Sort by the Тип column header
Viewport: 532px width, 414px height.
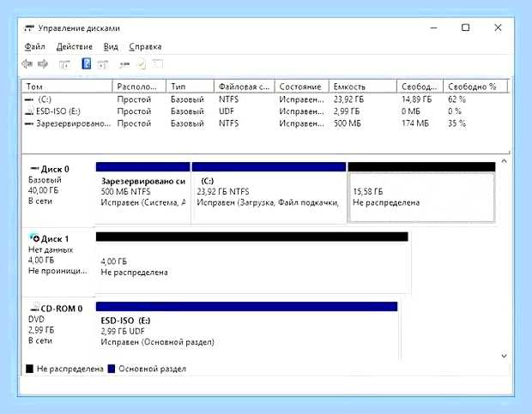click(x=190, y=87)
